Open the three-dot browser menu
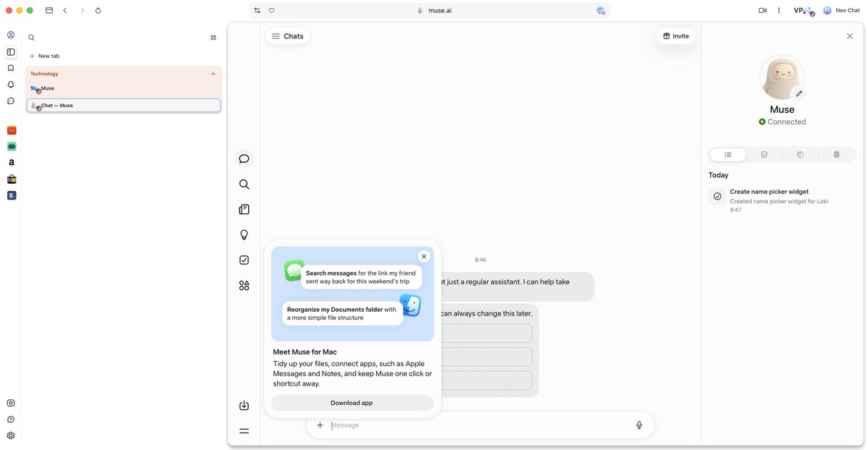This screenshot has height=450, width=868. click(x=779, y=11)
